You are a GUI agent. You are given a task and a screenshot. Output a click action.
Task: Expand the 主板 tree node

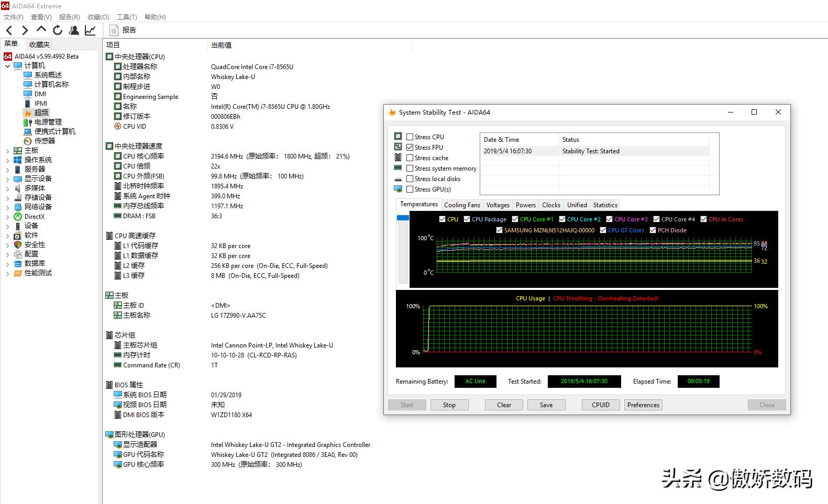click(7, 151)
